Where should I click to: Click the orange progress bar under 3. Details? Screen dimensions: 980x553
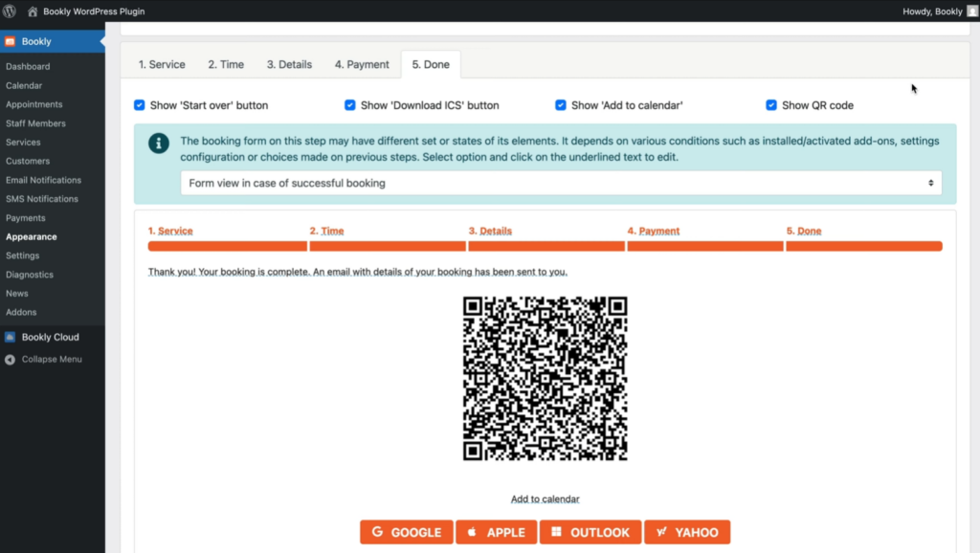point(546,246)
